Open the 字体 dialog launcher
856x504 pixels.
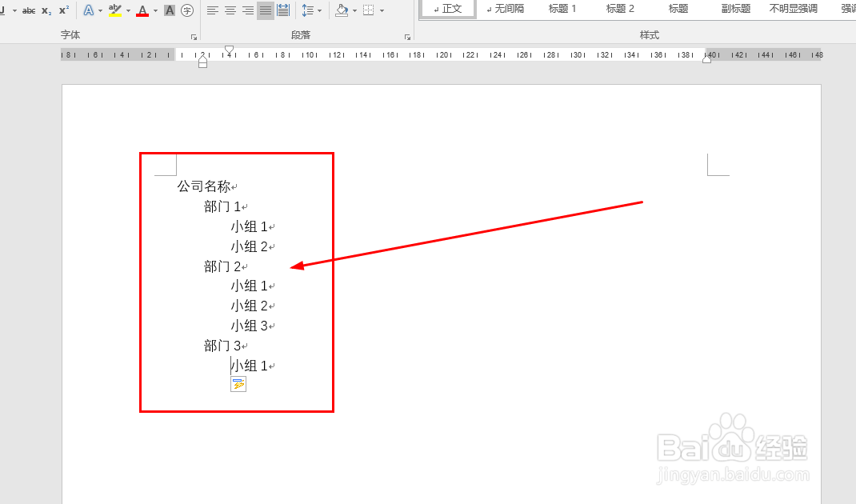click(194, 36)
